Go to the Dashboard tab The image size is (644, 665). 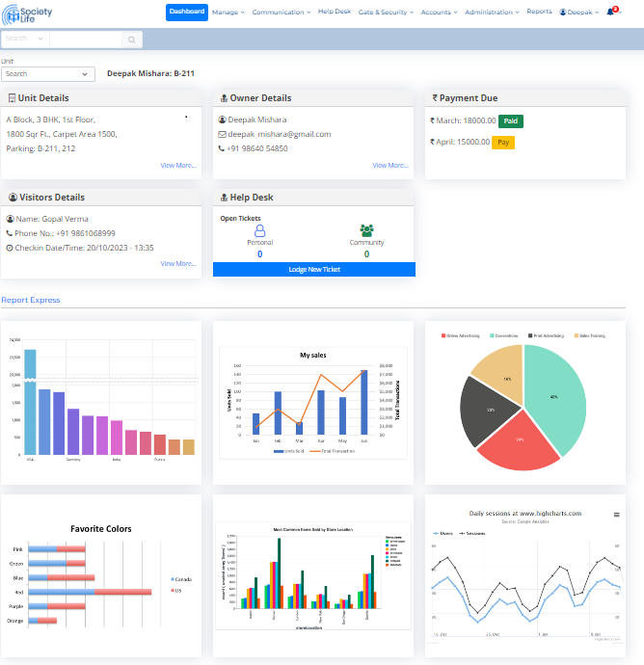[x=186, y=13]
